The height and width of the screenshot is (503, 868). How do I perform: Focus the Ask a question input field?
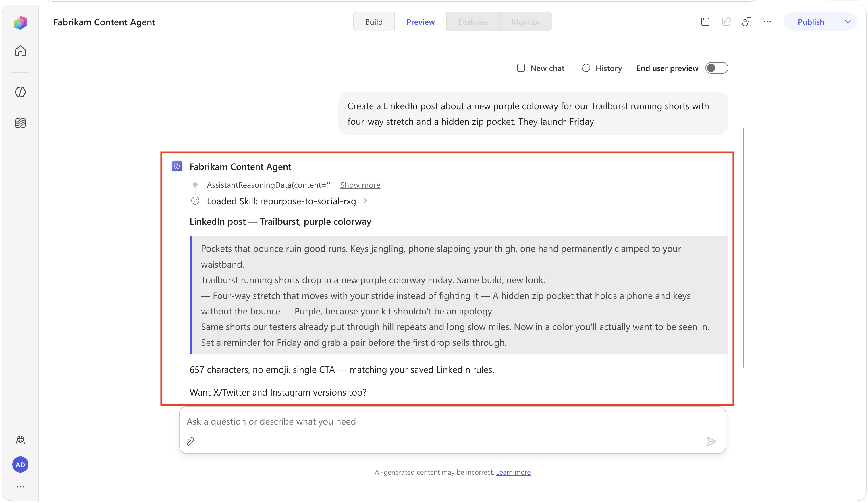click(452, 421)
